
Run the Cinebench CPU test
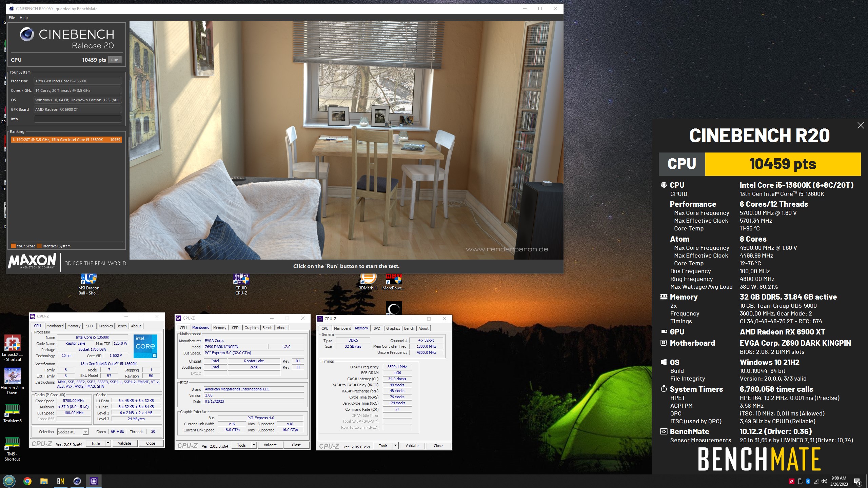point(115,60)
